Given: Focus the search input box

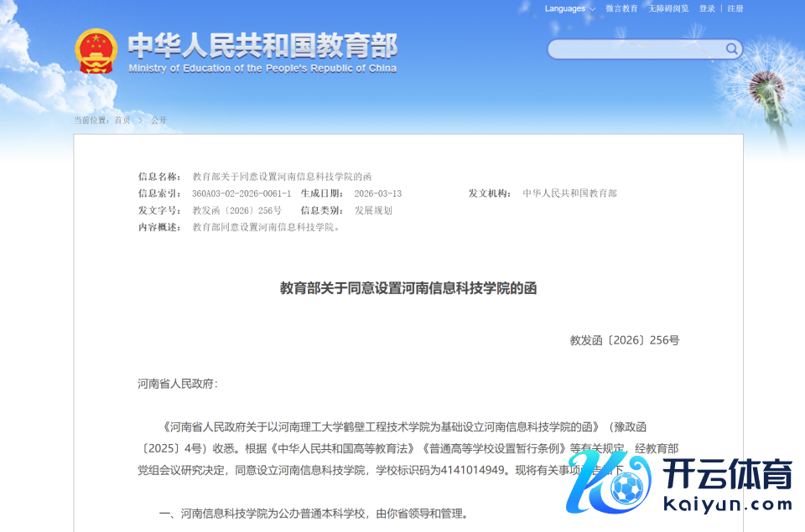Looking at the screenshot, I should click(x=637, y=49).
